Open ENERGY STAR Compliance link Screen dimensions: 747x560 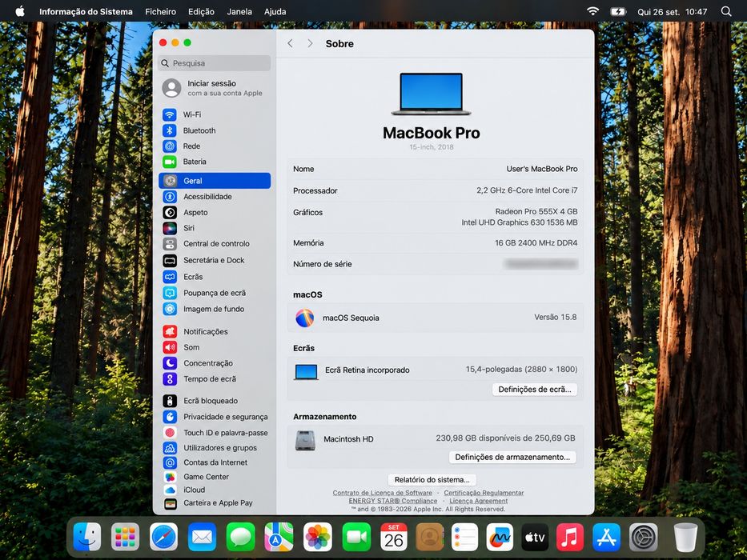393,501
